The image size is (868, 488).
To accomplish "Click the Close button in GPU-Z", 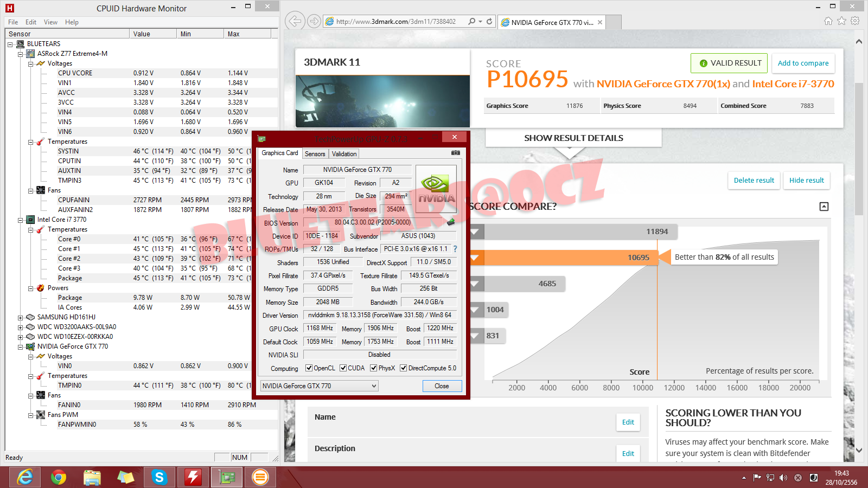I will [x=442, y=386].
